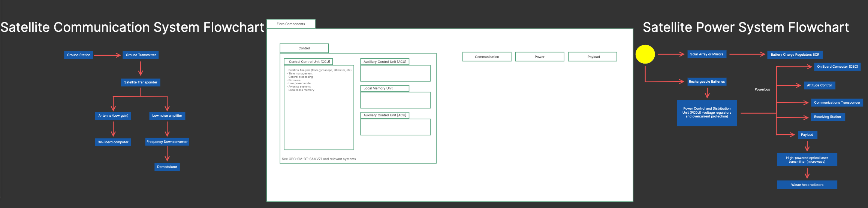Click the Battery Charge Regulators BCR block
Viewport: 868px width, 208px height.
click(x=795, y=55)
